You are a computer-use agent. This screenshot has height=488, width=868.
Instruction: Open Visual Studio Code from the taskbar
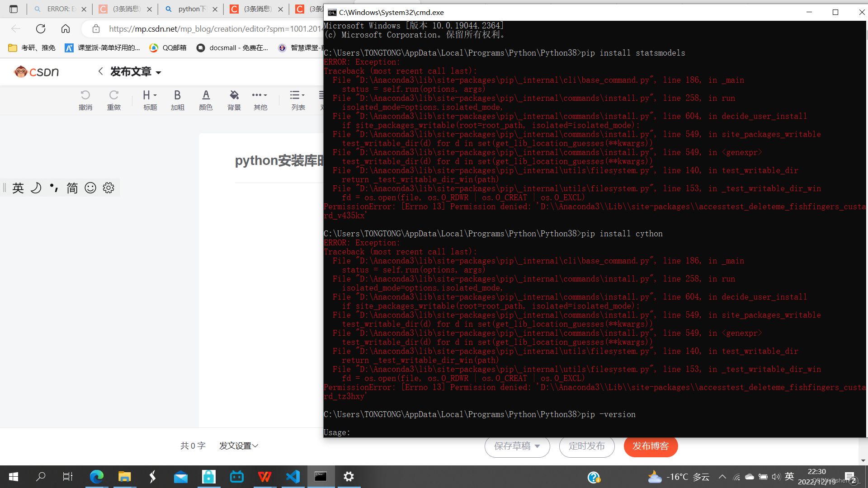click(293, 477)
